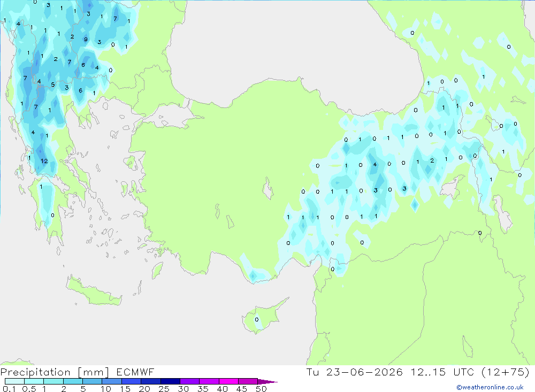The width and height of the screenshot is (535, 392).
Task: Select the 20–25 mm dark blue legend swatch
Action: click(x=150, y=381)
